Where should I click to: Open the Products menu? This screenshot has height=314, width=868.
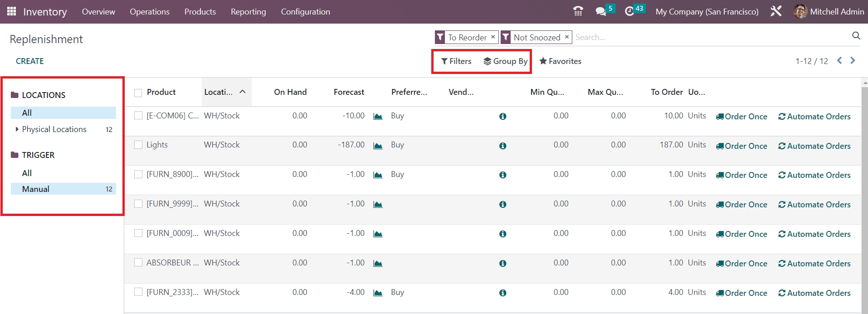coord(200,12)
